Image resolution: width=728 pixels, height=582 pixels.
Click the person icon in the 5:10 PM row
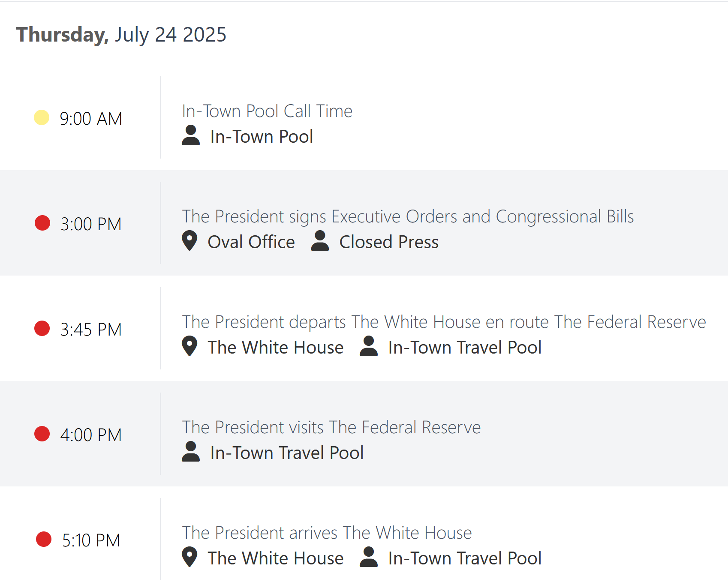[x=369, y=557]
